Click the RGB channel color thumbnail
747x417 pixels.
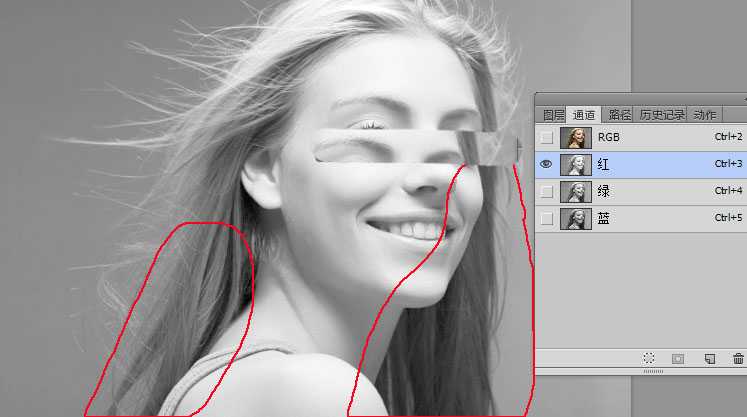click(x=574, y=137)
